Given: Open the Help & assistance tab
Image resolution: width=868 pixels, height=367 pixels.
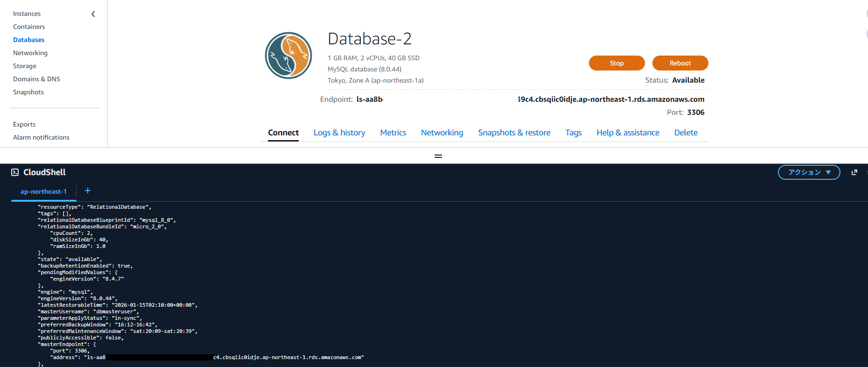Looking at the screenshot, I should coord(628,133).
